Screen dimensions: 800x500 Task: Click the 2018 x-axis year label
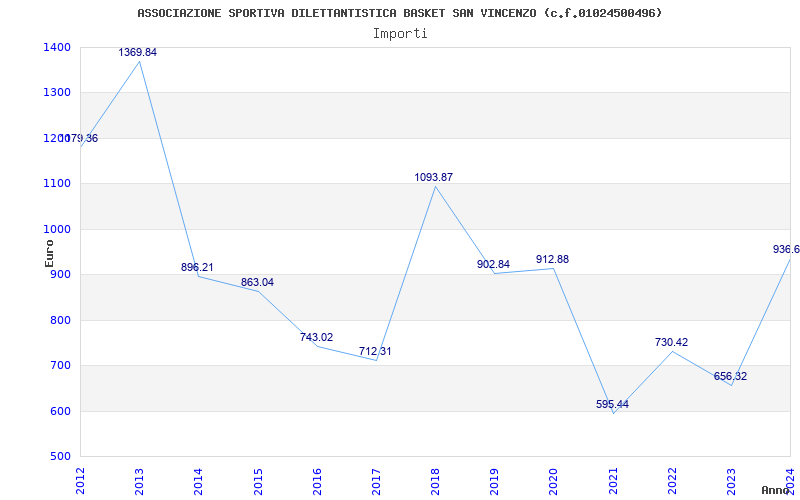pyautogui.click(x=435, y=481)
